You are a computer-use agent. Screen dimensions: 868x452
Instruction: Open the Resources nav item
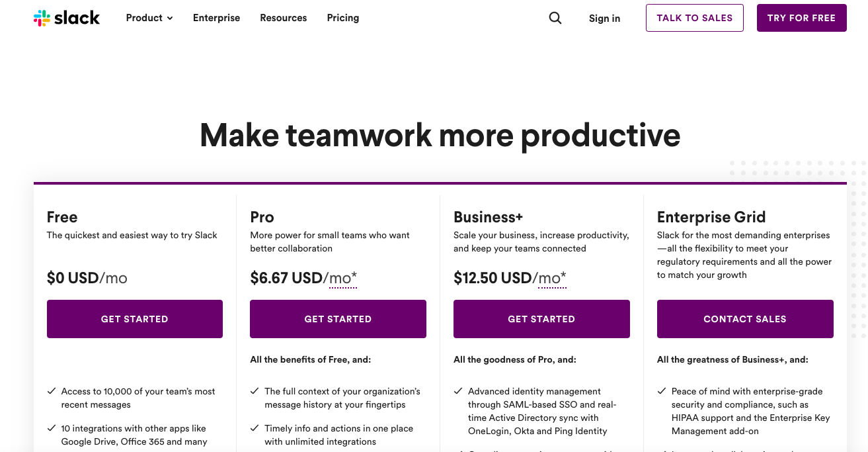(283, 18)
